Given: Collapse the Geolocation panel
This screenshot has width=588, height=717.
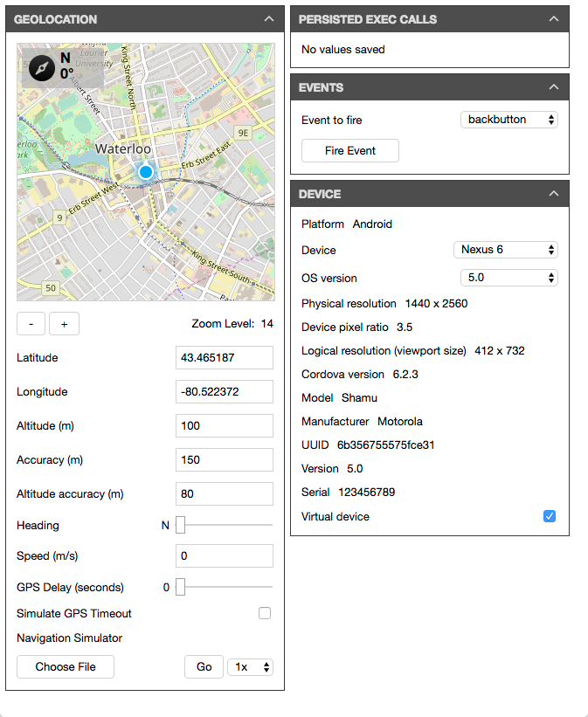Looking at the screenshot, I should 267,19.
